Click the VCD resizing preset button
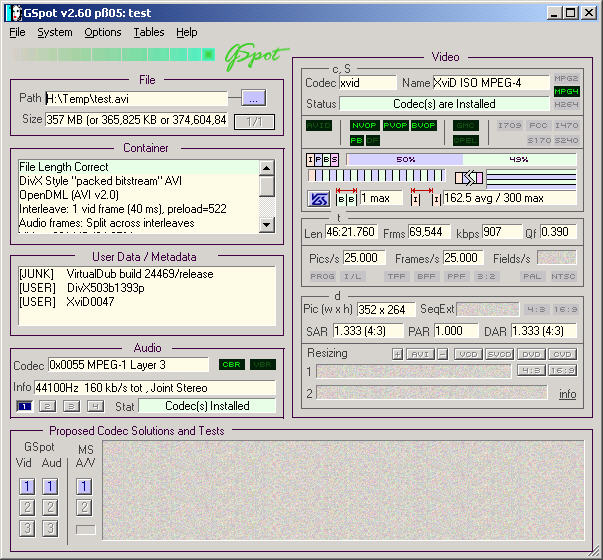The image size is (603, 560). pyautogui.click(x=468, y=354)
